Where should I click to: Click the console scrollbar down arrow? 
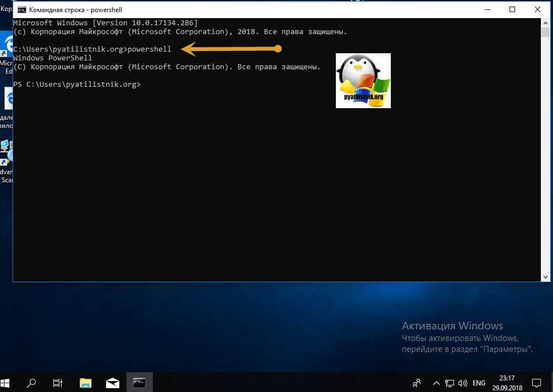point(545,277)
